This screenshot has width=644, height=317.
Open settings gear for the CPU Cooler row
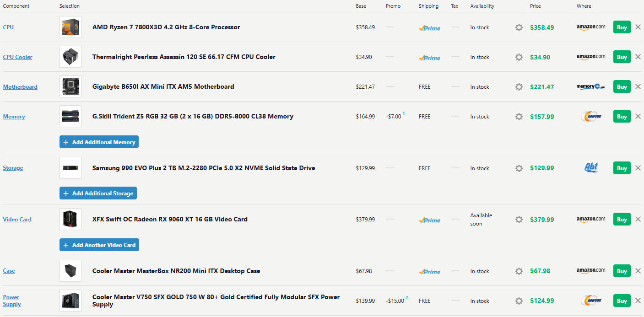click(519, 57)
